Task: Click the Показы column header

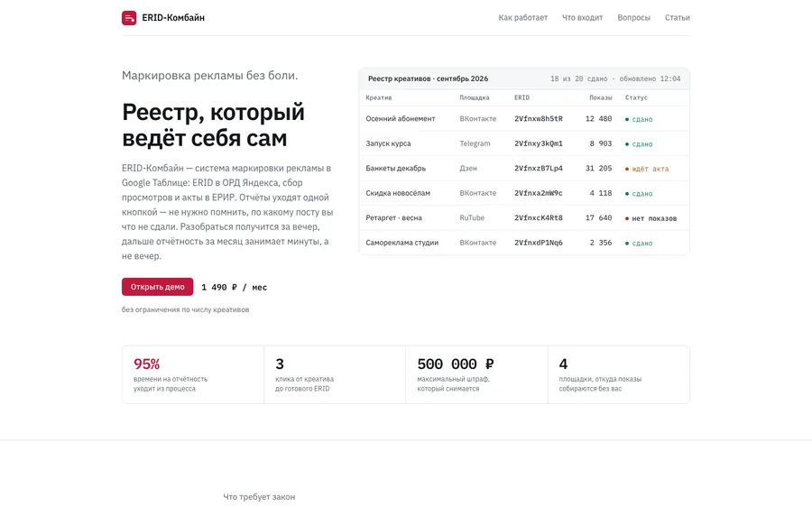Action: click(x=600, y=97)
